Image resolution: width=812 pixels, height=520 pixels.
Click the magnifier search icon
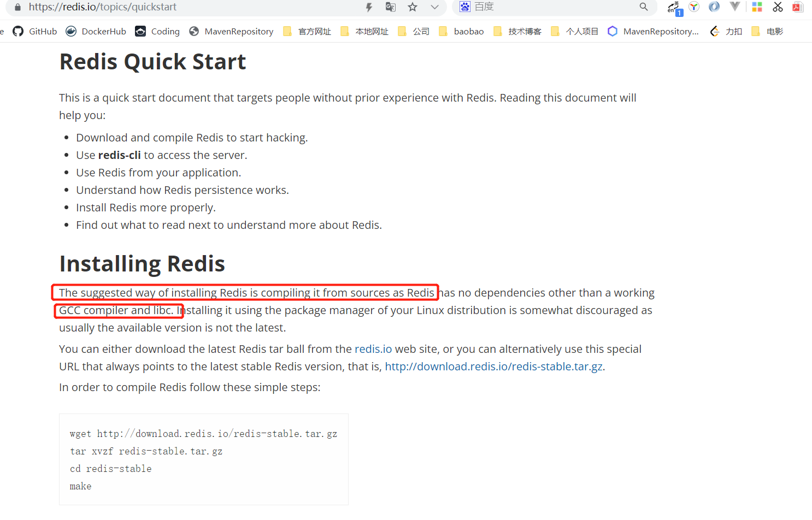coord(644,7)
